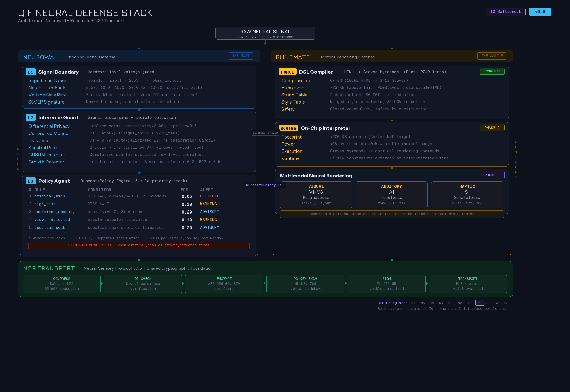This screenshot has height=392, width=570.
Task: Click the I0 Bottleneck badge
Action: pos(505,12)
